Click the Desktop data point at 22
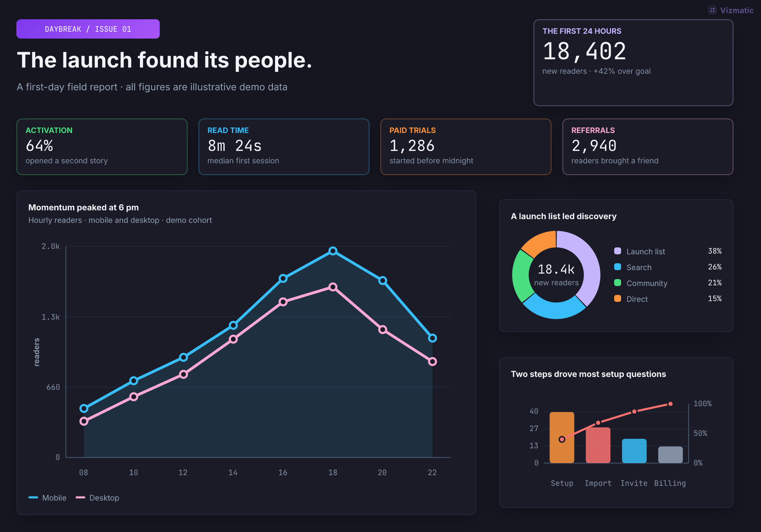This screenshot has height=532, width=761. [x=433, y=361]
